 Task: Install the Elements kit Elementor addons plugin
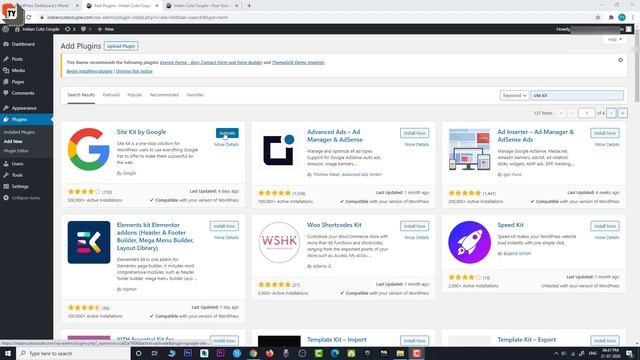pos(224,226)
